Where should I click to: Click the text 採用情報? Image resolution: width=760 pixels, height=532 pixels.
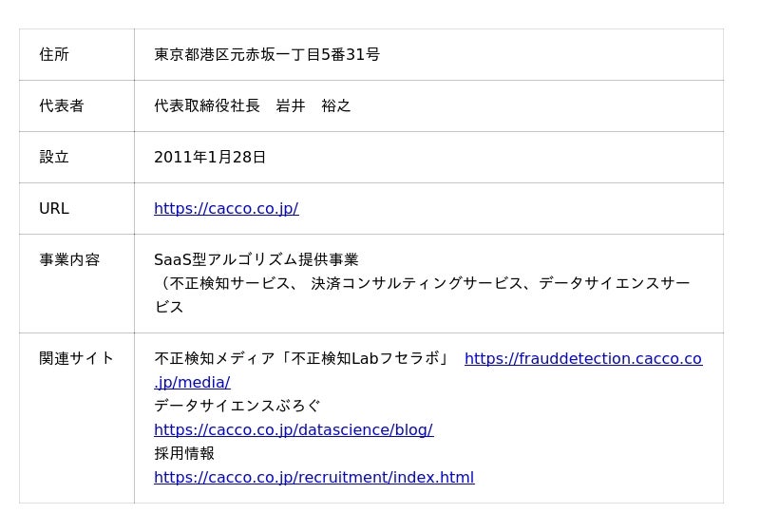(x=184, y=454)
